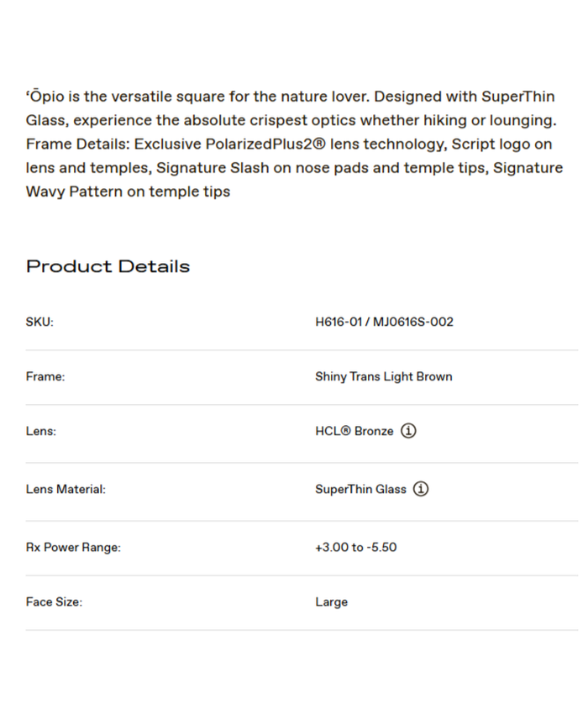Click the 'Rx Power Range:' label

tap(73, 547)
